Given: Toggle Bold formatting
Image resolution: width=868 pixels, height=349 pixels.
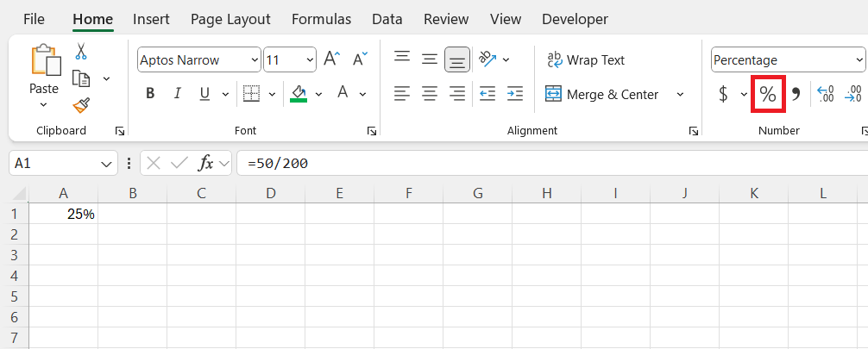Looking at the screenshot, I should pos(150,93).
